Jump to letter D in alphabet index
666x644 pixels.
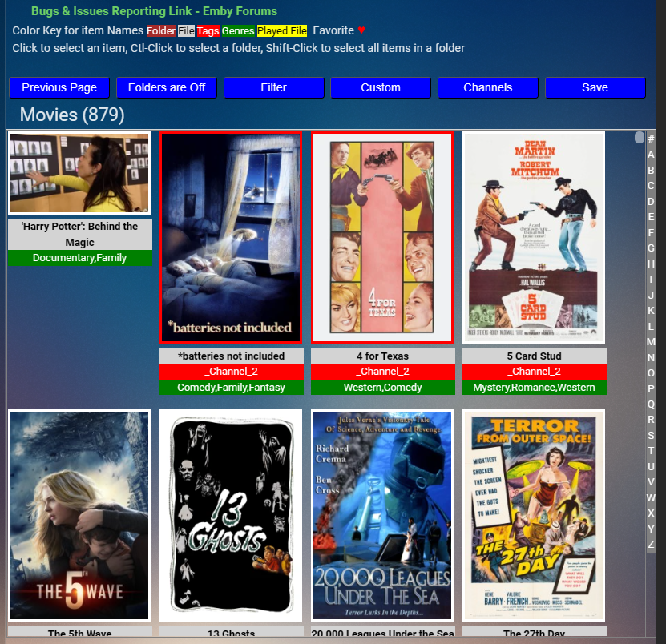click(x=651, y=201)
